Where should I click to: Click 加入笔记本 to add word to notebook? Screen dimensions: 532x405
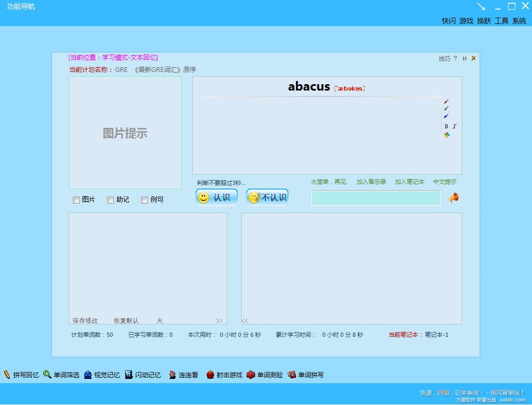(x=409, y=181)
